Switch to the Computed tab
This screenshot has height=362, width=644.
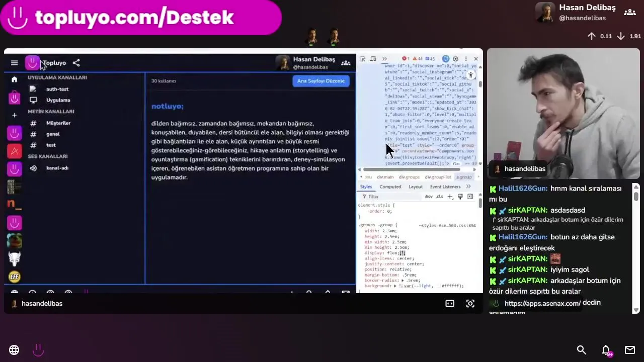point(390,187)
